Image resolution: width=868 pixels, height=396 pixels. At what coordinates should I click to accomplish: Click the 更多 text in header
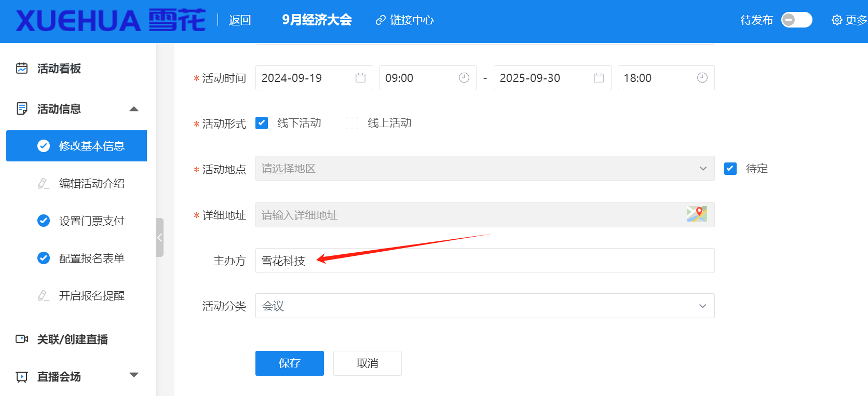[x=857, y=20]
